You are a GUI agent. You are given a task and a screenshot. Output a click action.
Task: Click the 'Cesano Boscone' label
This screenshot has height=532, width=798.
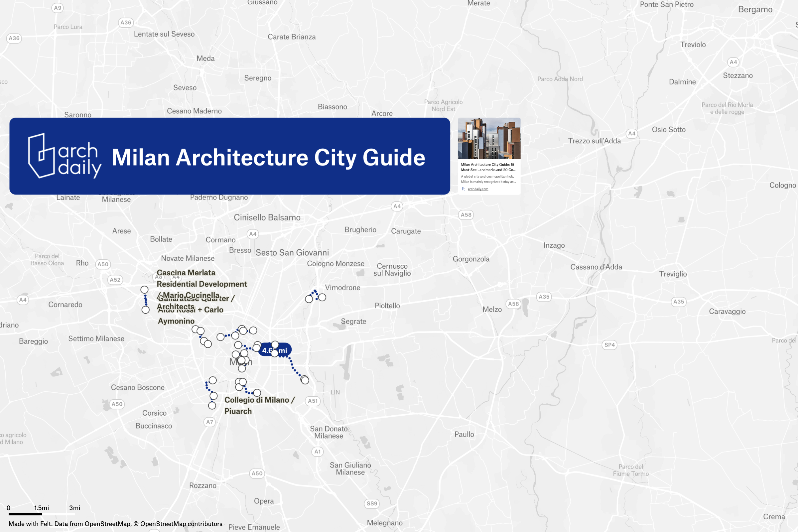pyautogui.click(x=137, y=387)
